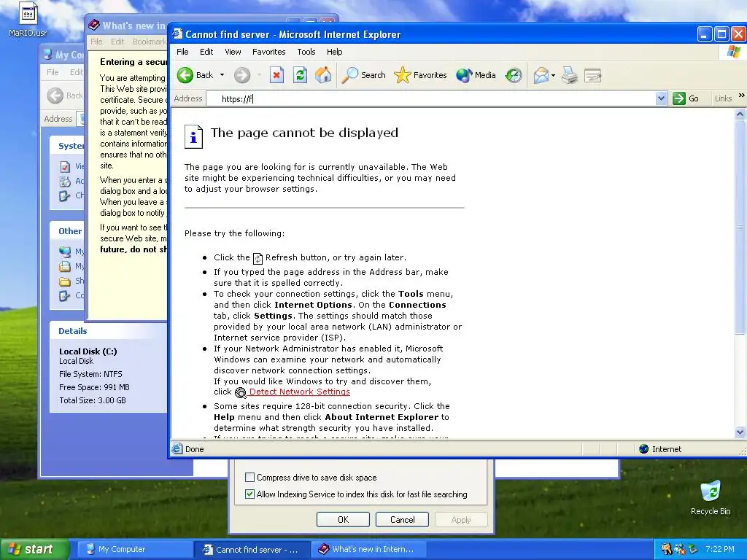Open File menu in My Computer window
Image resolution: width=747 pixels, height=560 pixels.
coord(53,72)
